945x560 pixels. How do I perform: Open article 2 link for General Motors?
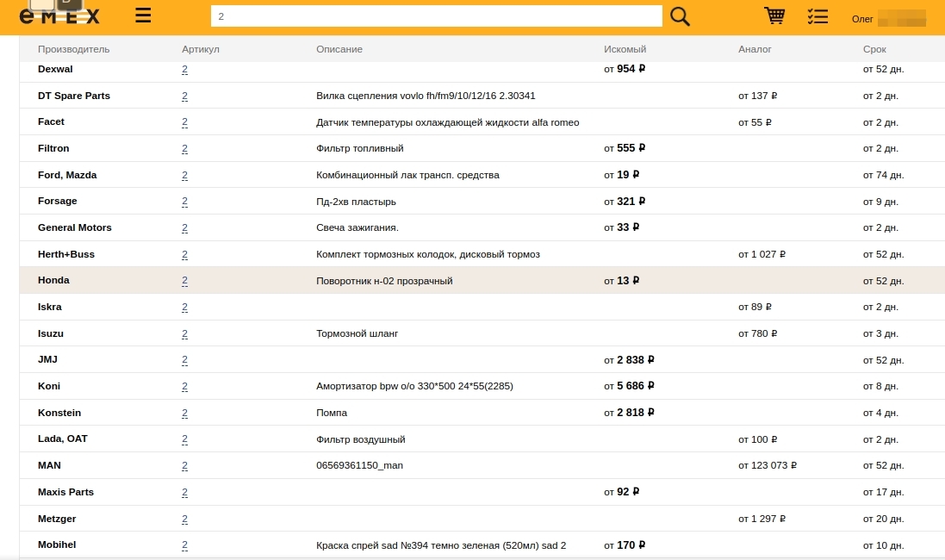pyautogui.click(x=184, y=227)
